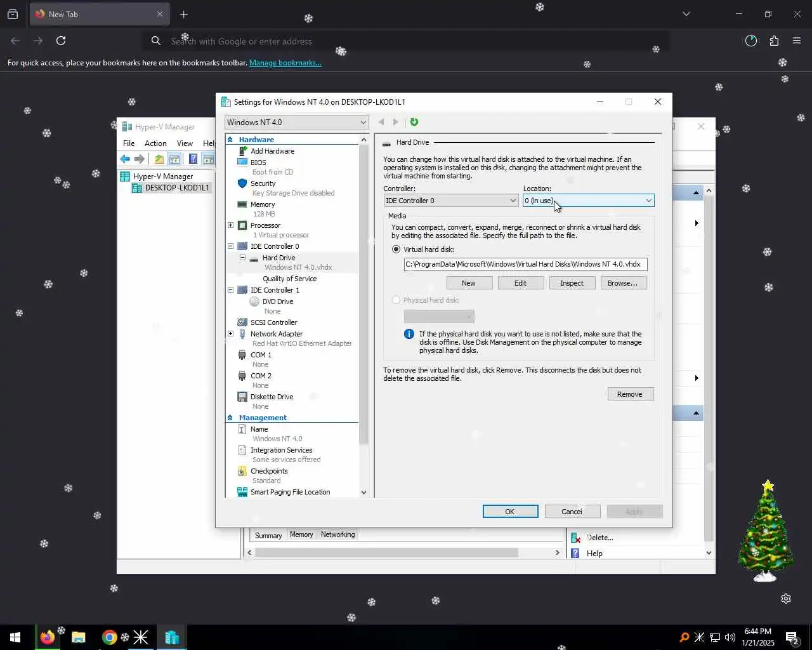The height and width of the screenshot is (650, 812).
Task: Select DESKTOP-LKOD1L1 in Hyper-V Manager tree
Action: click(176, 188)
